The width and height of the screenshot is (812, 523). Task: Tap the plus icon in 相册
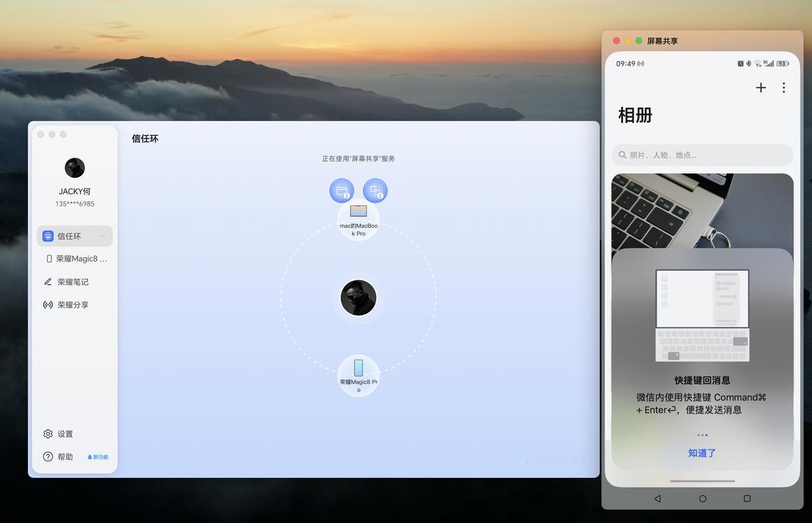point(761,87)
